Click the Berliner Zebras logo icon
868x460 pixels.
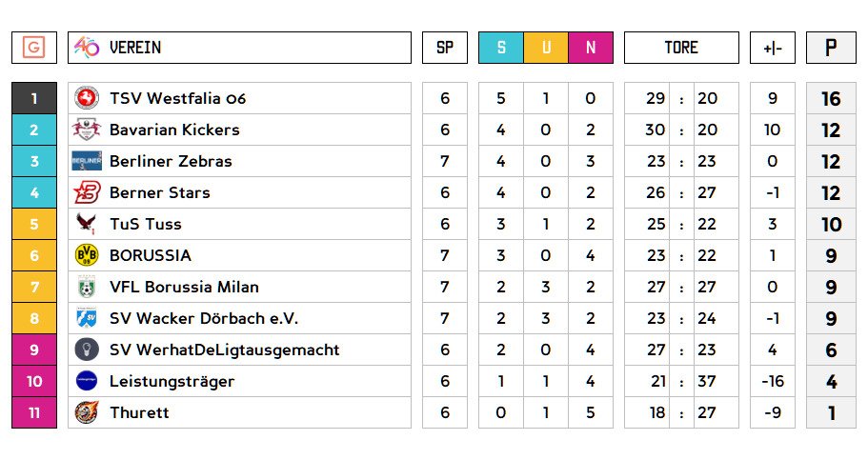pyautogui.click(x=87, y=161)
